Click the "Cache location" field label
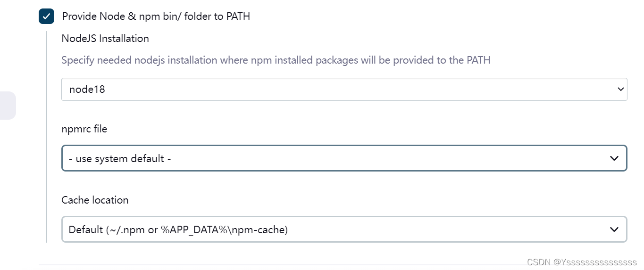 95,200
